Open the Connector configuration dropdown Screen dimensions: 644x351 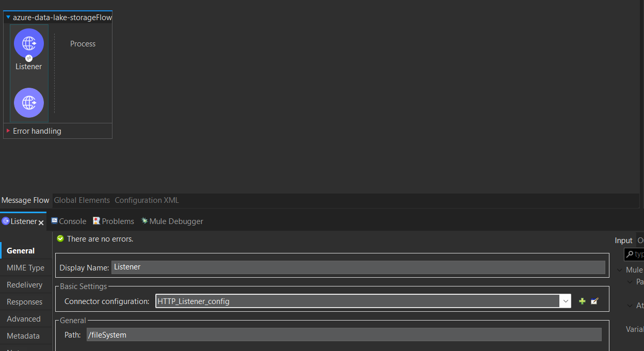[x=566, y=301]
